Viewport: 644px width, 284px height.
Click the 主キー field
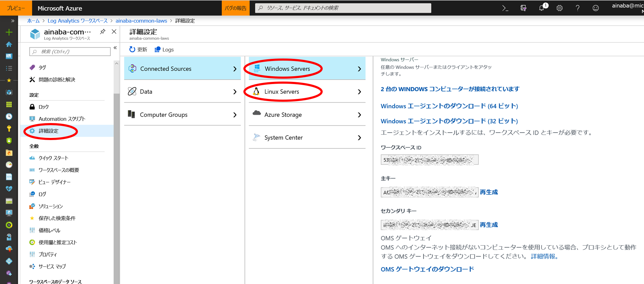[x=429, y=192]
